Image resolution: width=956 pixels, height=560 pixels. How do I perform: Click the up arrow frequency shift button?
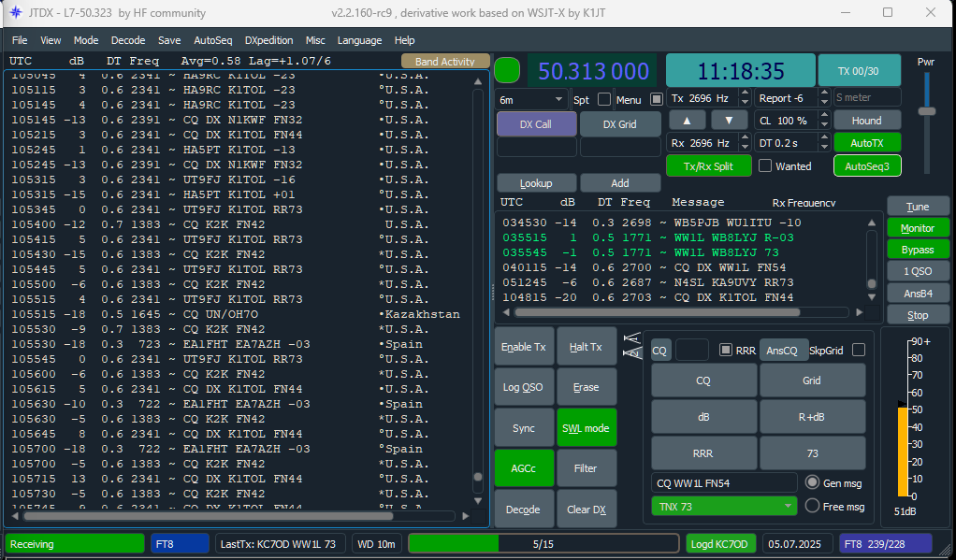(688, 120)
